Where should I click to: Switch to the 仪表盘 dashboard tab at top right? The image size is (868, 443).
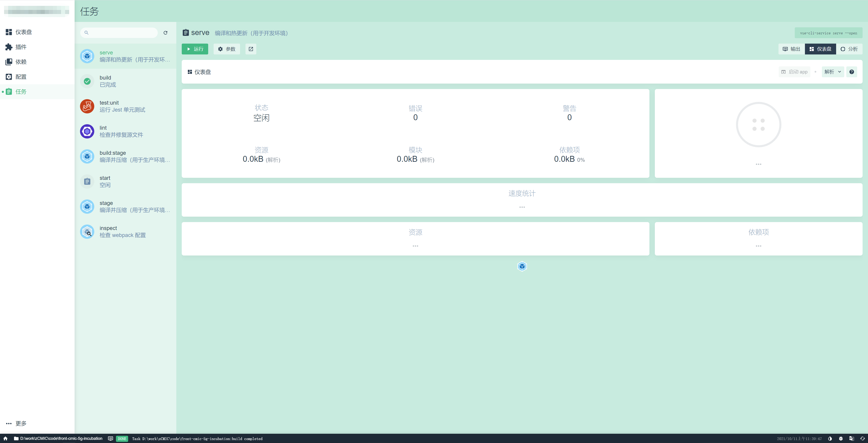coord(820,49)
